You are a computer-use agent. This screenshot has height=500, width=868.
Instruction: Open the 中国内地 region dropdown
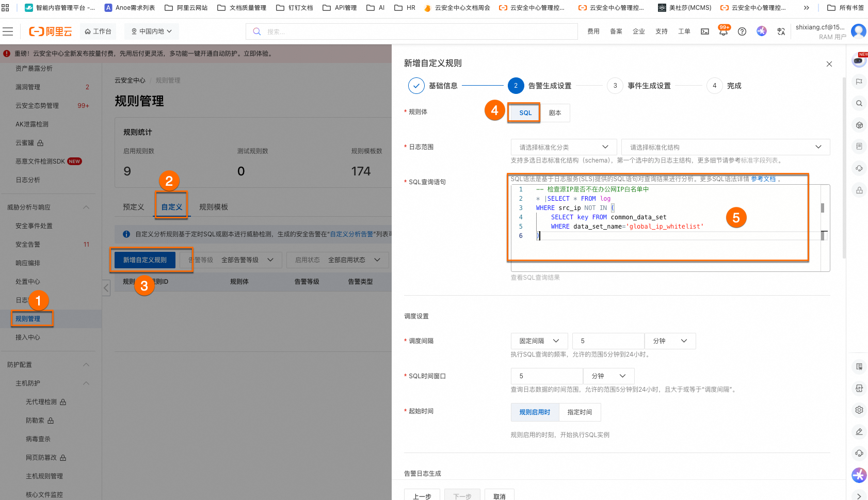pyautogui.click(x=152, y=31)
